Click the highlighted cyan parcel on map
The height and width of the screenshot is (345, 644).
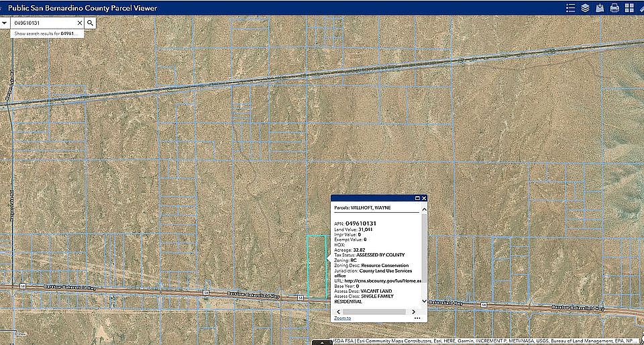[316, 266]
